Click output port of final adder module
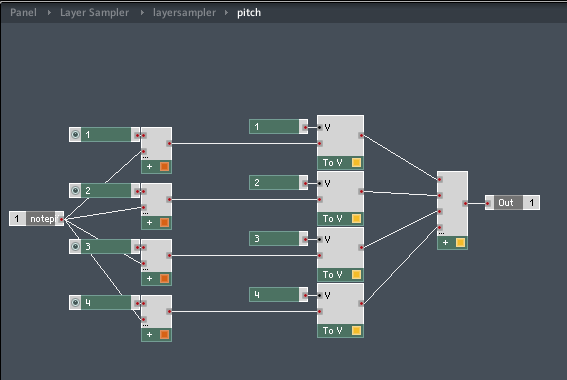The height and width of the screenshot is (380, 567). (465, 204)
